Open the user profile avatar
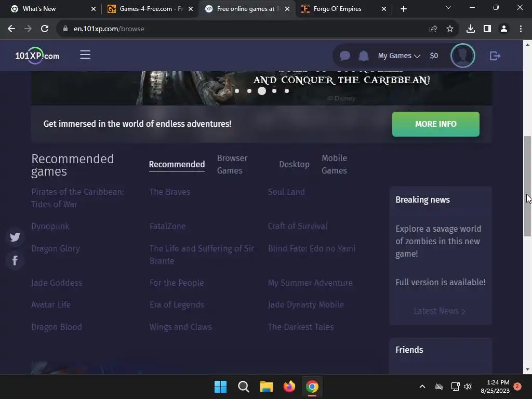 point(463,56)
